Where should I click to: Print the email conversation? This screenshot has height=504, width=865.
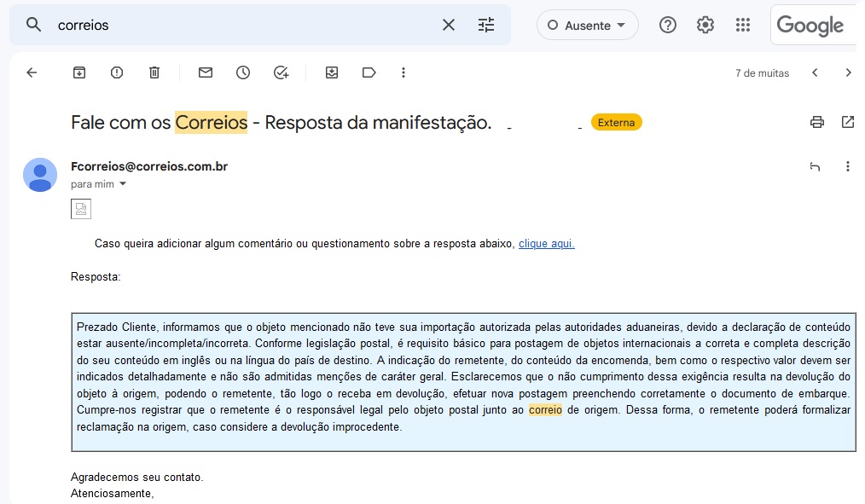coord(817,123)
